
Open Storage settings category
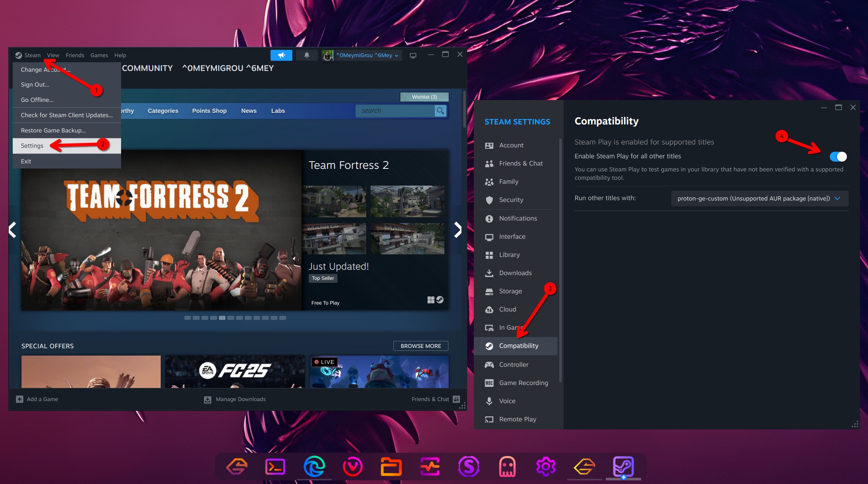coord(516,291)
